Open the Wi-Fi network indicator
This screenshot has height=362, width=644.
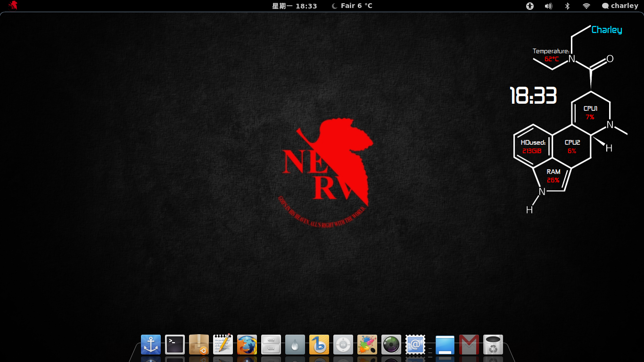point(586,6)
